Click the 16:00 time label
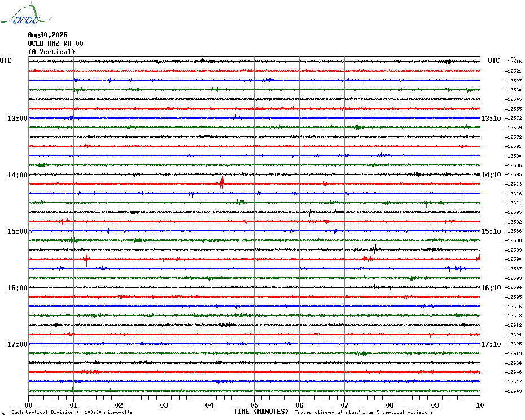525x420 pixels. 17,288
